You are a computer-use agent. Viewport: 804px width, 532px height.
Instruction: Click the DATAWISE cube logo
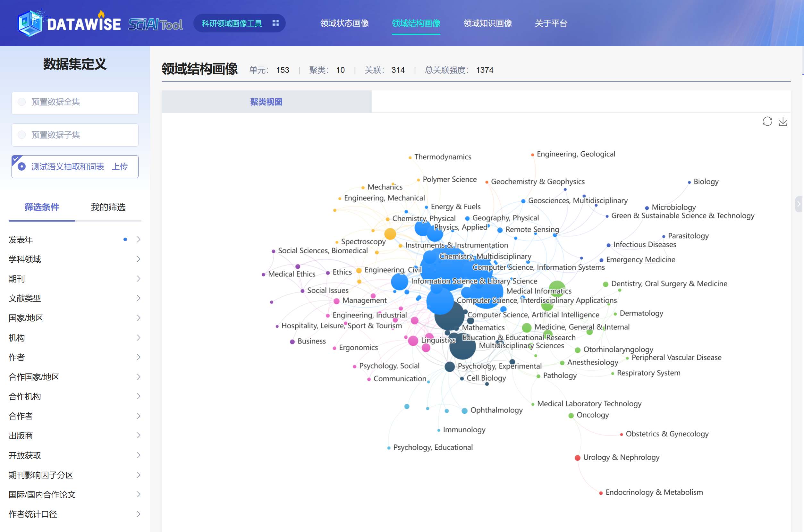point(30,23)
